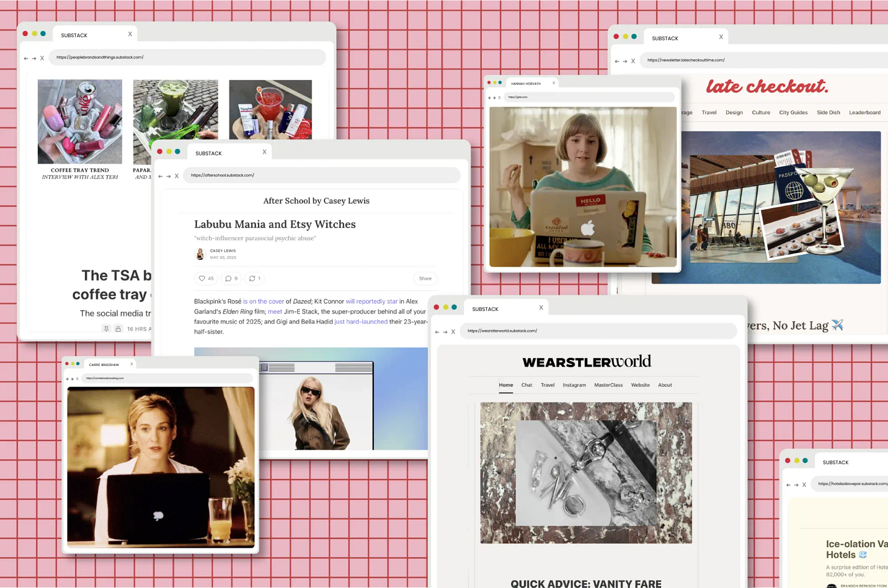This screenshot has width=888, height=588.
Task: Open Coffee Tray Trend post thumbnail
Action: coord(80,121)
